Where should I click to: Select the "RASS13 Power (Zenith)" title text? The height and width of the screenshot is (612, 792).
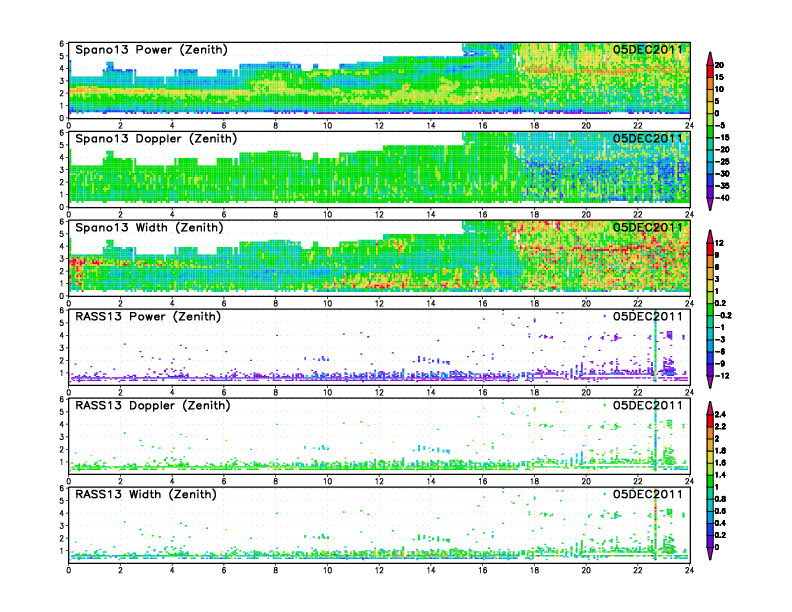148,317
